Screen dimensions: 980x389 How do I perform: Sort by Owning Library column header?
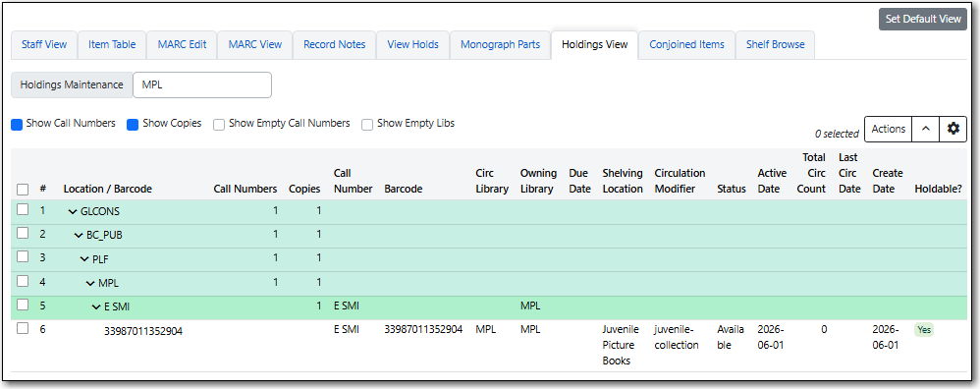(538, 181)
